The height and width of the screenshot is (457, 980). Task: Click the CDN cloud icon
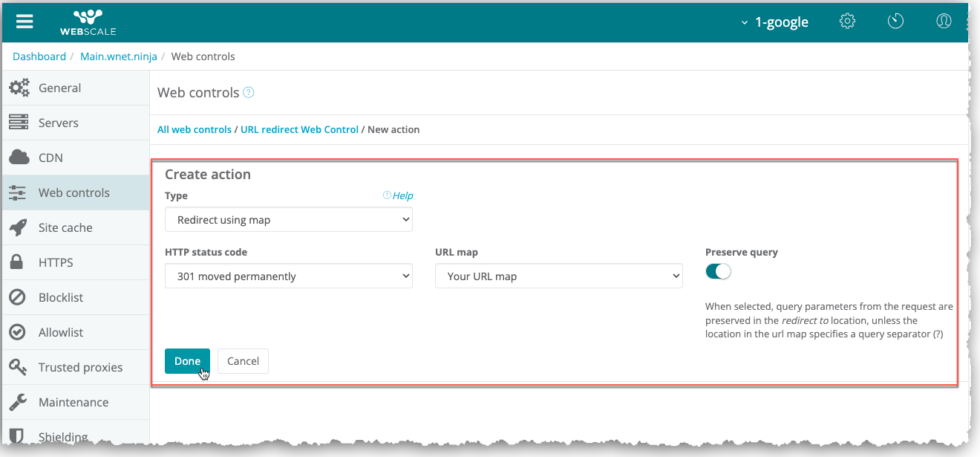pyautogui.click(x=19, y=158)
